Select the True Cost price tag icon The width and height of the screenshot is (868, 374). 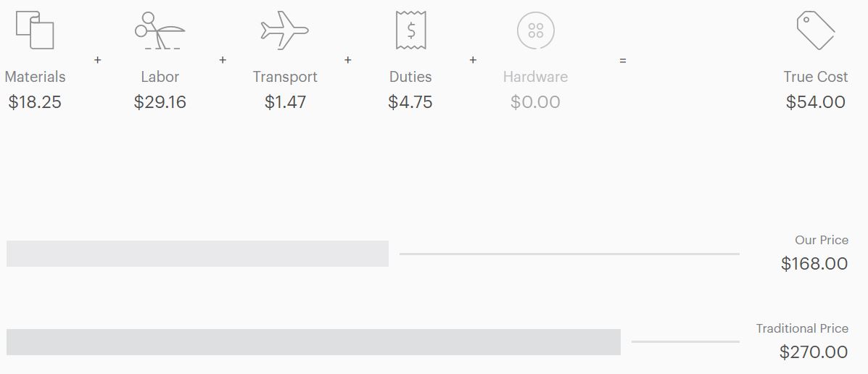tap(815, 30)
